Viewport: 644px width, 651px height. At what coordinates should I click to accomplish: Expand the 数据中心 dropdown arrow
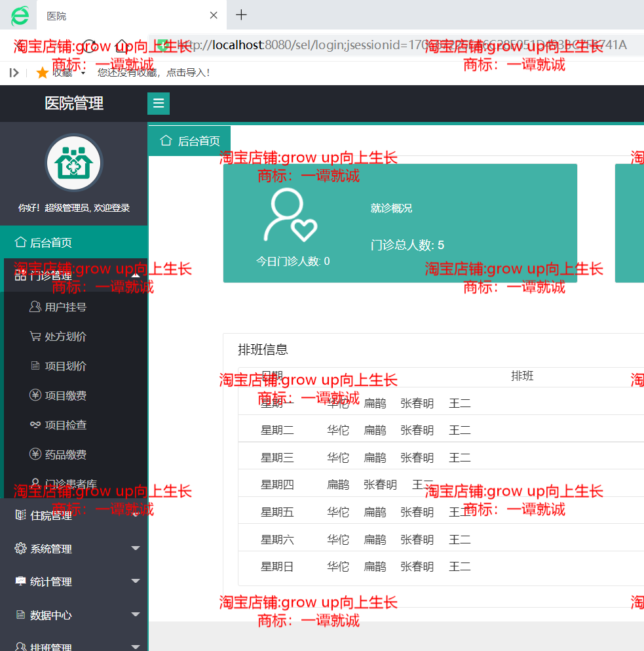135,614
